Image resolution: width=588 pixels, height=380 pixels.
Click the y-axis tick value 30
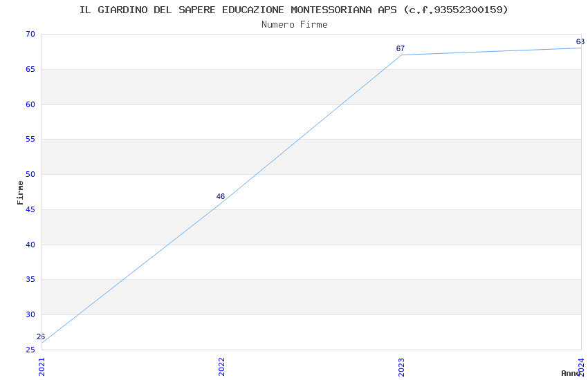[x=30, y=315]
